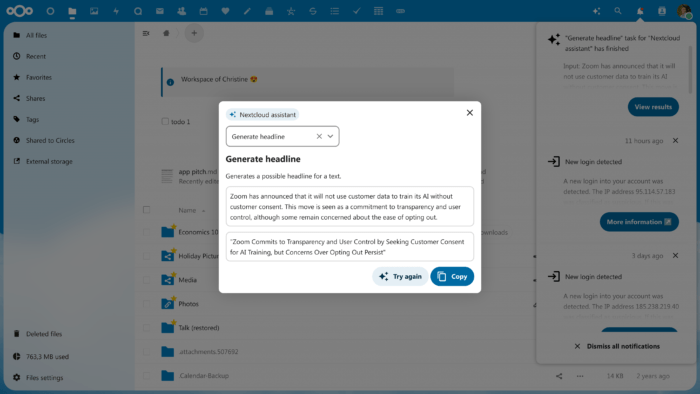Toggle the notifications bell icon
This screenshot has height=394, width=700.
[x=640, y=11]
